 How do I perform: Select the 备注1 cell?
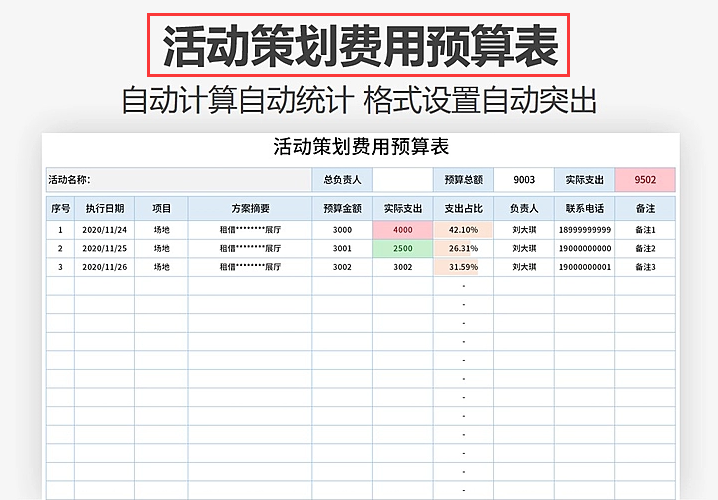pos(645,230)
